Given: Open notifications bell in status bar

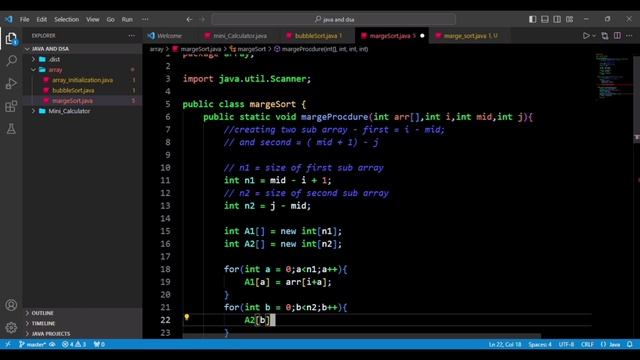Looking at the screenshot, I should [x=630, y=344].
